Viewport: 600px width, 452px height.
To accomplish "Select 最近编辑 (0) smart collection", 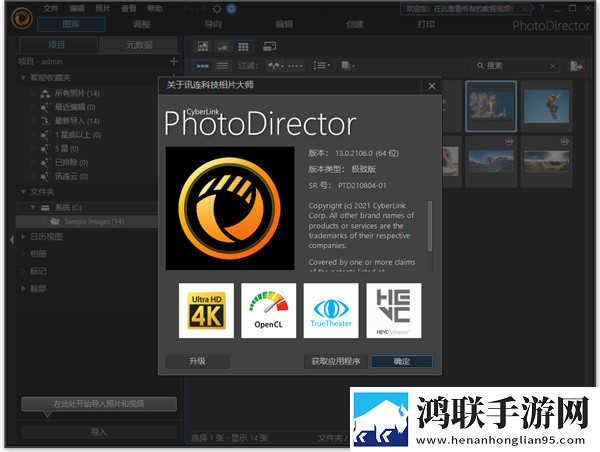I will click(x=75, y=107).
